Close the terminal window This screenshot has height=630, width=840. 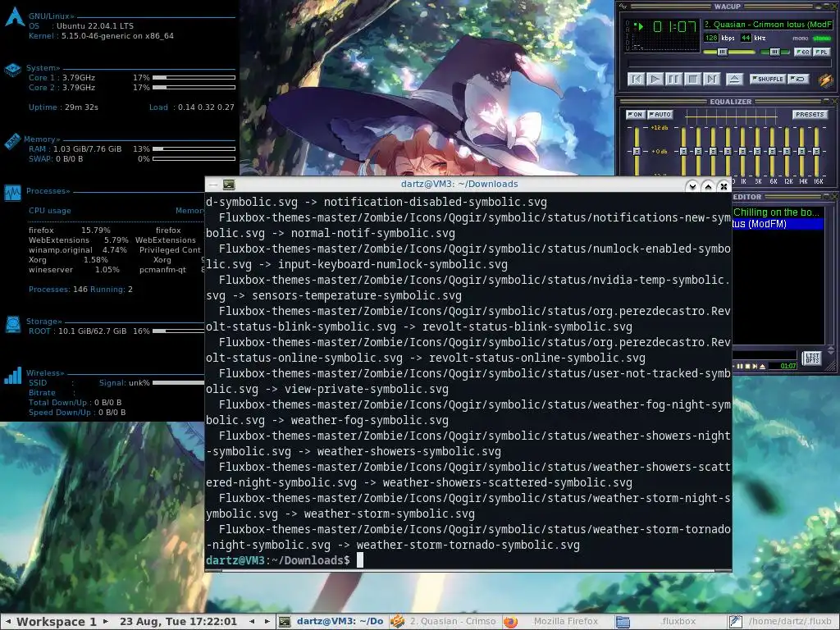[724, 186]
